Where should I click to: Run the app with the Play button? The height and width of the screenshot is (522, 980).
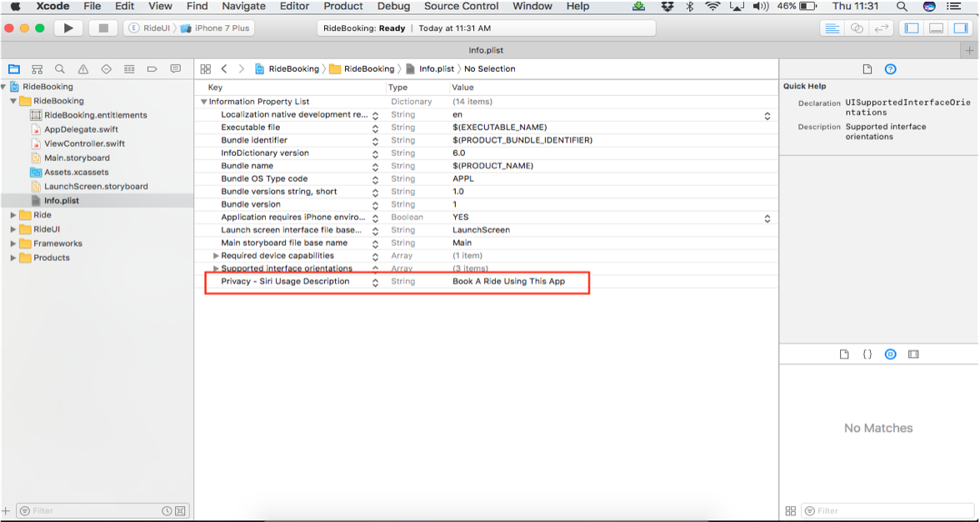pyautogui.click(x=68, y=28)
